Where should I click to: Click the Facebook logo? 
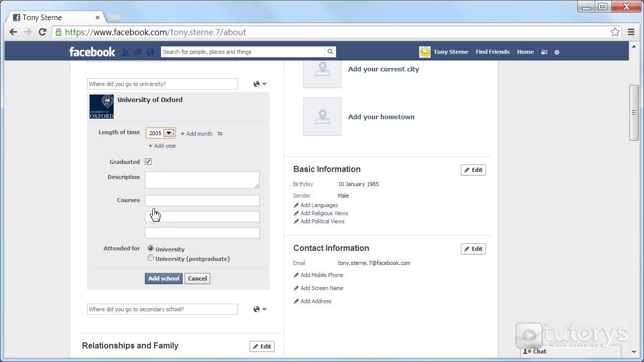click(92, 52)
